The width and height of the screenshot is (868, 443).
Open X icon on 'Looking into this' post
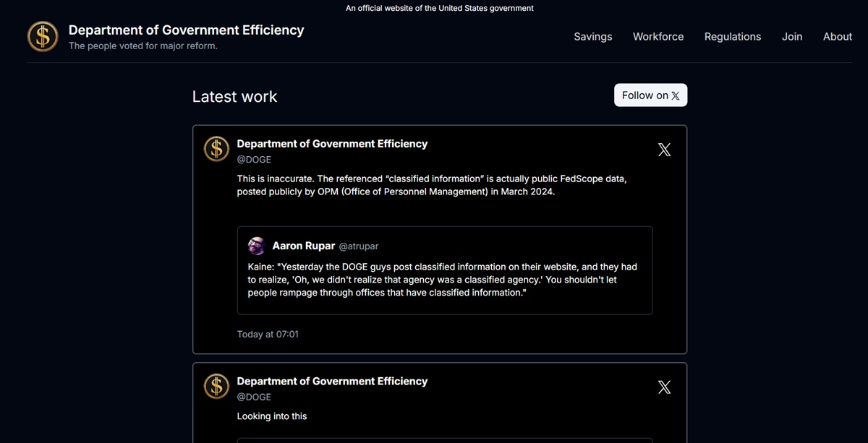(664, 387)
